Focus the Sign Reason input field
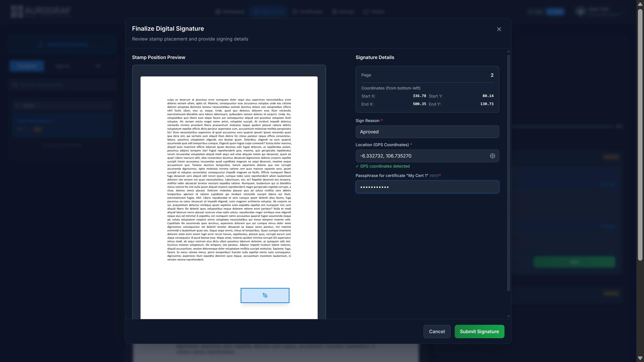 point(427,132)
